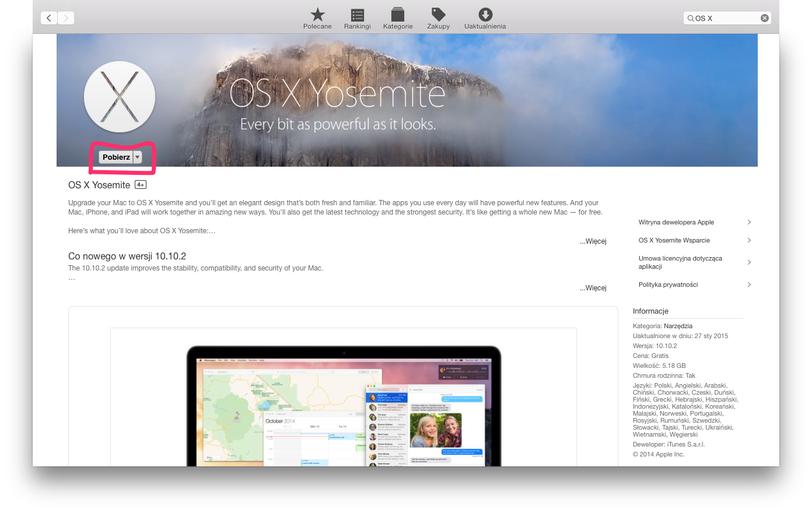Image resolution: width=812 pixels, height=513 pixels.
Task: Expand the version 10.10.2 notes via Więcej
Action: (593, 288)
